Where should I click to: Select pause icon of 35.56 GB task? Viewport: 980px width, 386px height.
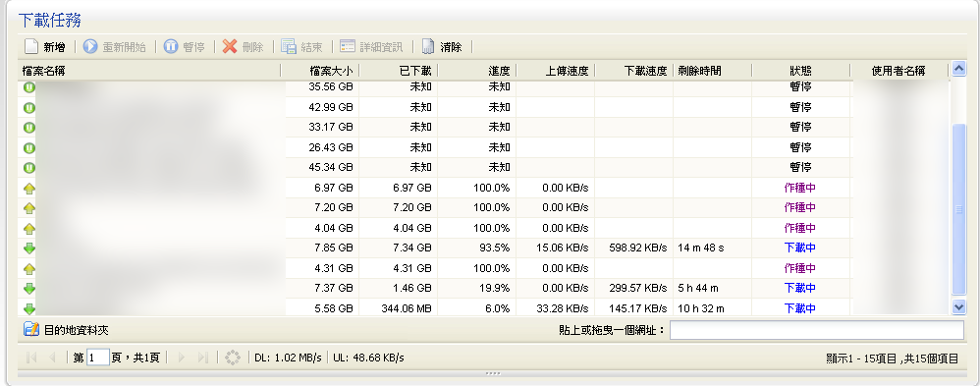click(x=28, y=87)
